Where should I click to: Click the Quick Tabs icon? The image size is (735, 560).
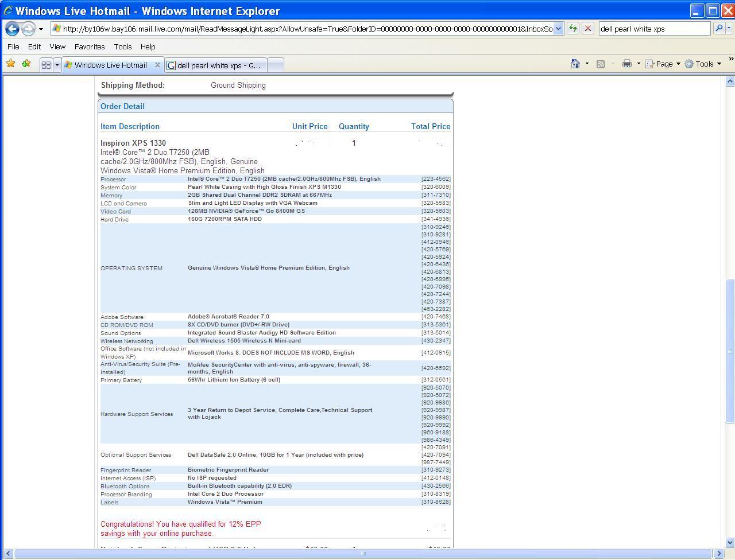click(46, 65)
